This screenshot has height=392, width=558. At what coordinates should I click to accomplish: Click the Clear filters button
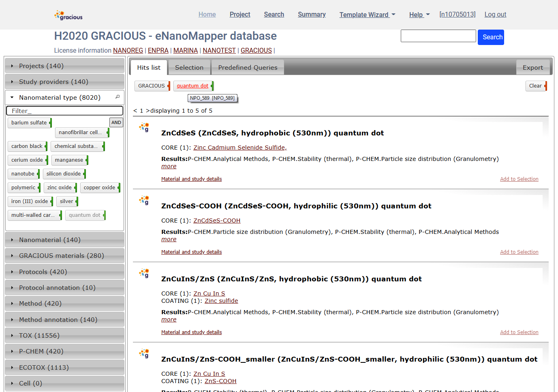pyautogui.click(x=535, y=86)
